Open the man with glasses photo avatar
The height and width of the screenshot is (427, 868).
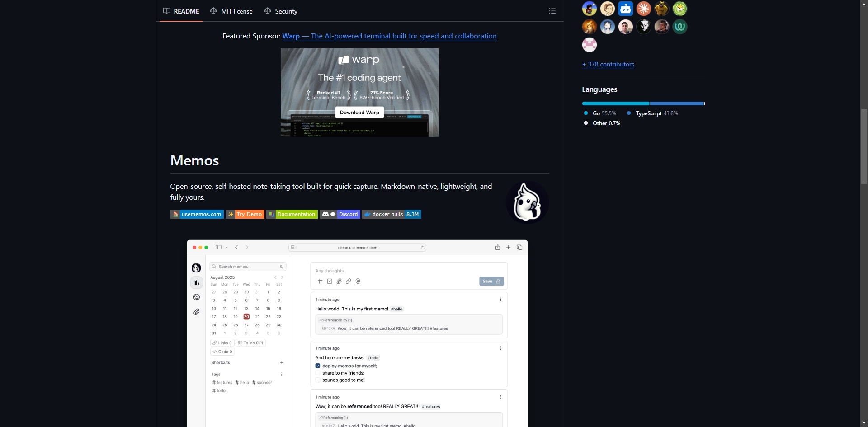662,27
